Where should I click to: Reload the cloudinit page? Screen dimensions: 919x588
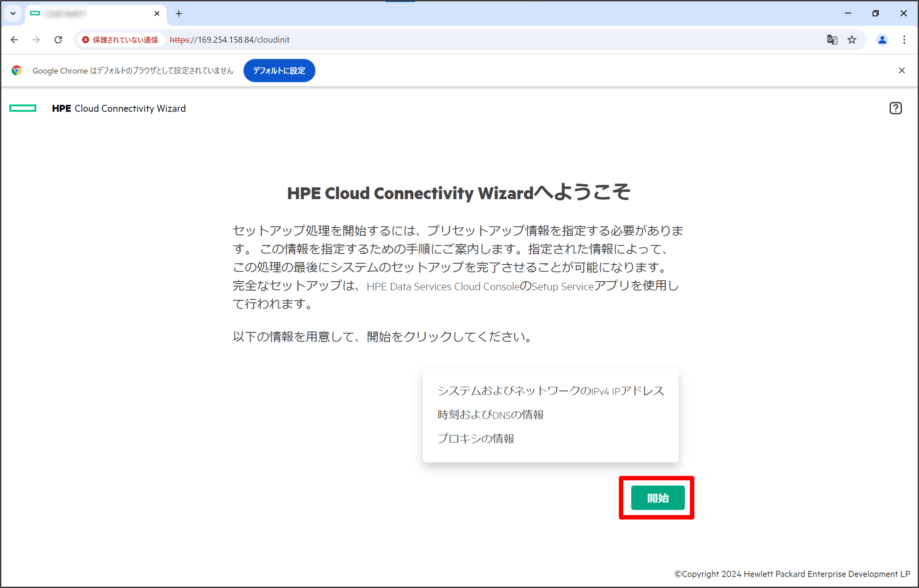click(58, 40)
